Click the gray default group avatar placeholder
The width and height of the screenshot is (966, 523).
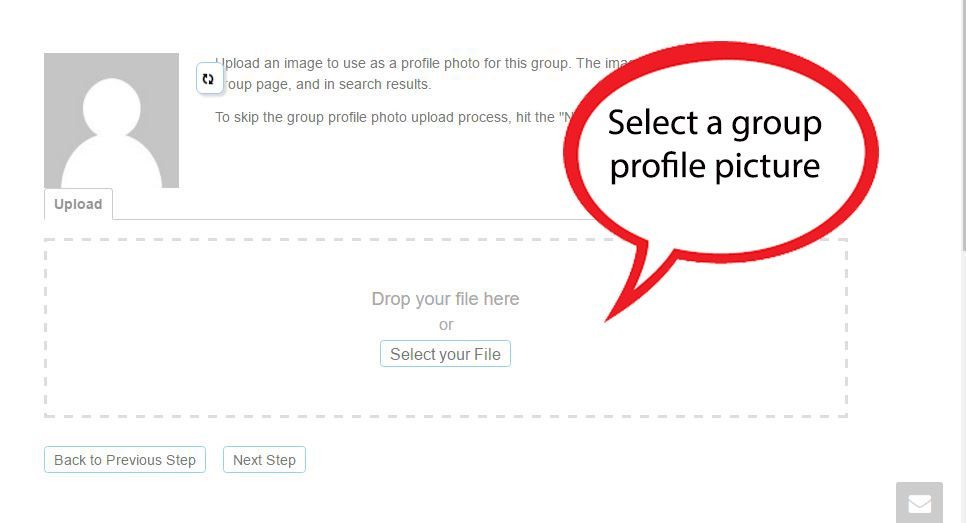112,120
